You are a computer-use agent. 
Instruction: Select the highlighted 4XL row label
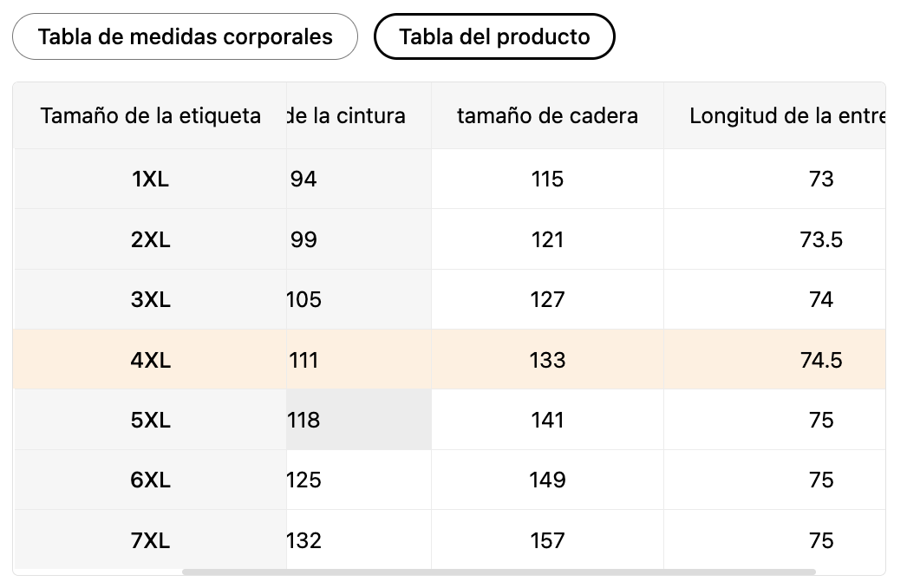[150, 360]
